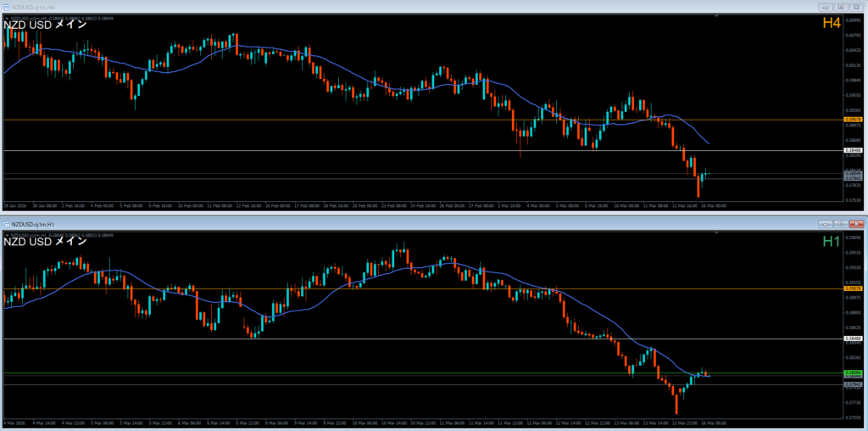
Task: Expand one-click trading arrow in H4 chart
Action: [x=6, y=18]
